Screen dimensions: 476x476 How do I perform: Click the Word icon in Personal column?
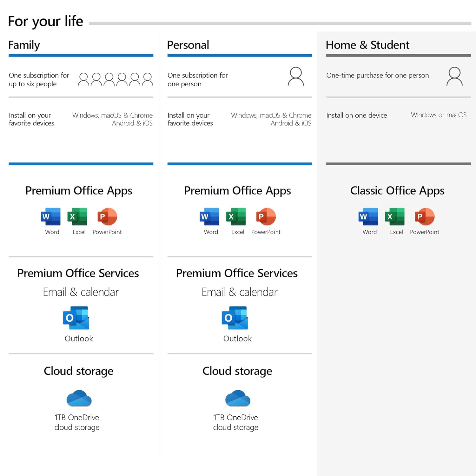tap(209, 217)
